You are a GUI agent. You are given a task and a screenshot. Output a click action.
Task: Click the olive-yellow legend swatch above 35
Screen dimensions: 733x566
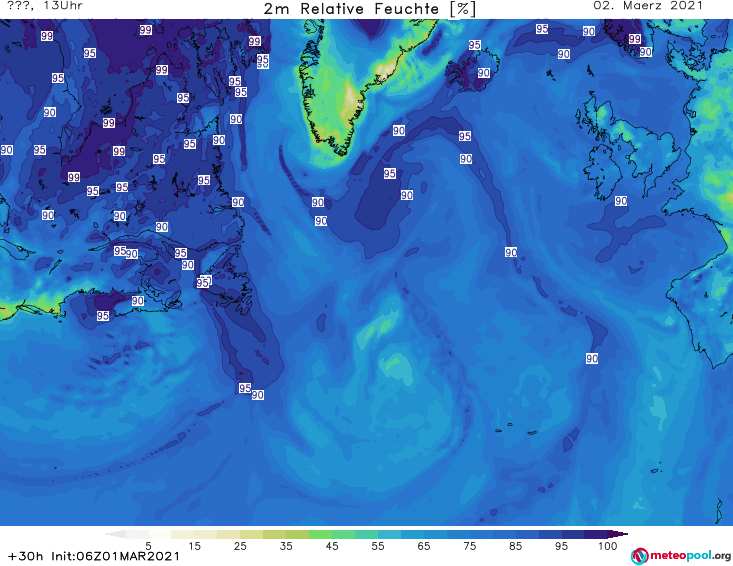274,534
